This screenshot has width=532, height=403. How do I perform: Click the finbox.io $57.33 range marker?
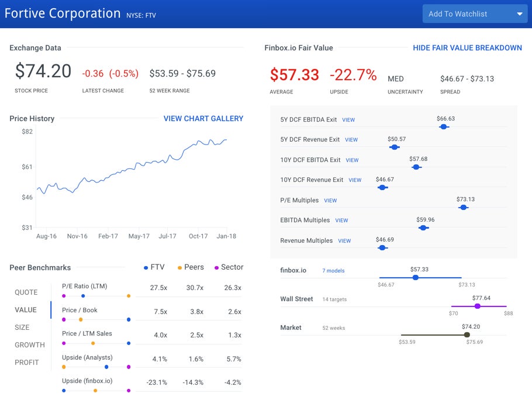point(415,278)
